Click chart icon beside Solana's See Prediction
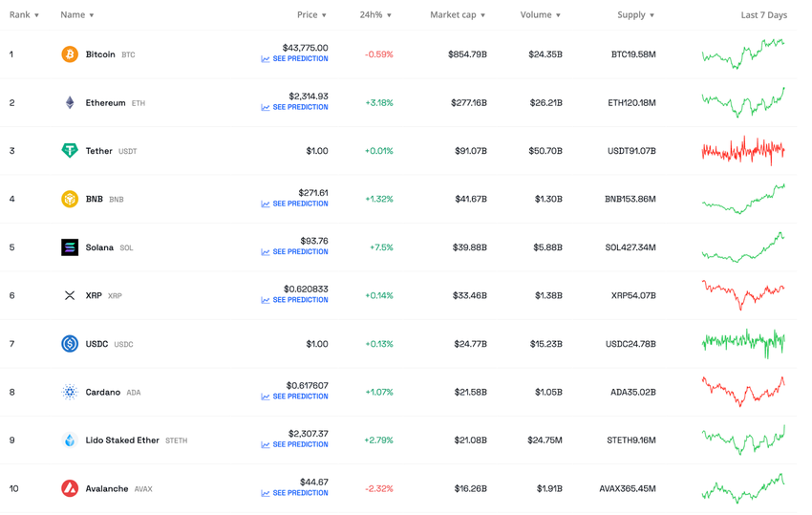 click(x=266, y=252)
